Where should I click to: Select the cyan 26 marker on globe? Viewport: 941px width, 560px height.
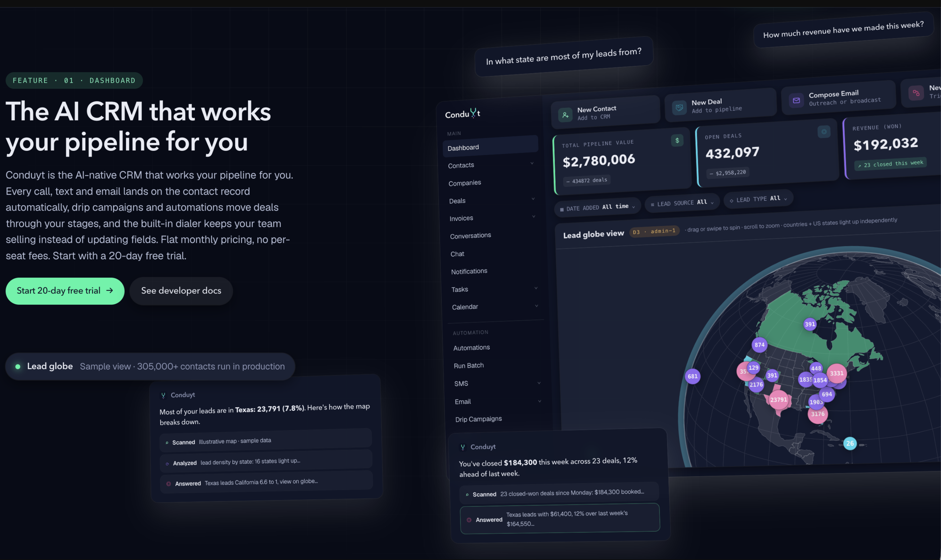tap(850, 443)
